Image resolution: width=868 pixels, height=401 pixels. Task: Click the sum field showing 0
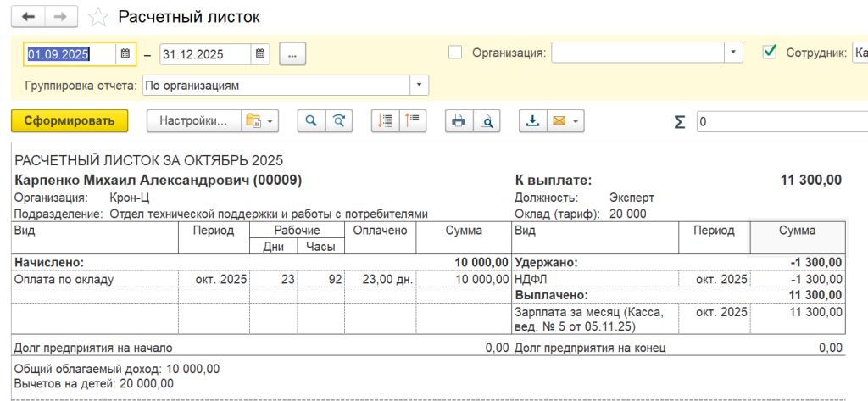(782, 122)
